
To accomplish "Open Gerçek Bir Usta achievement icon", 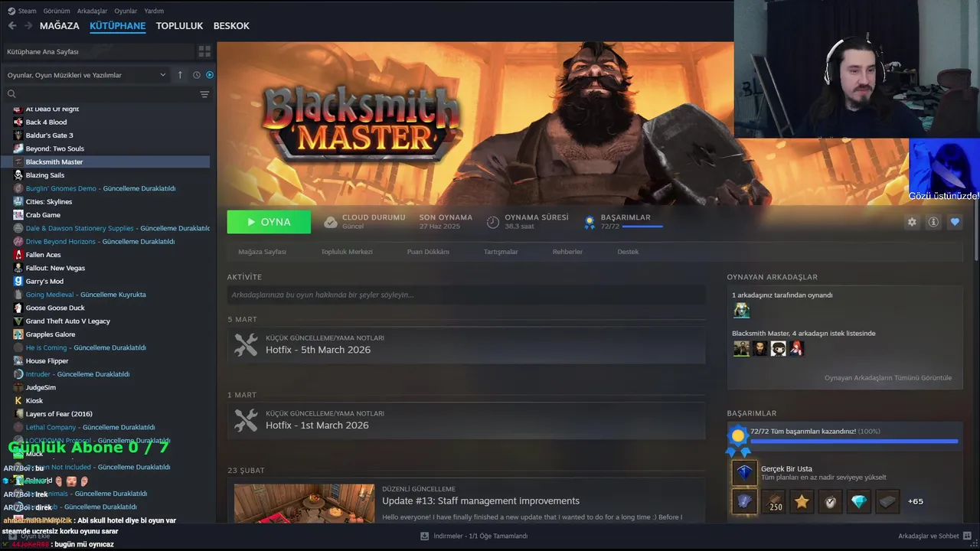I will [x=745, y=473].
